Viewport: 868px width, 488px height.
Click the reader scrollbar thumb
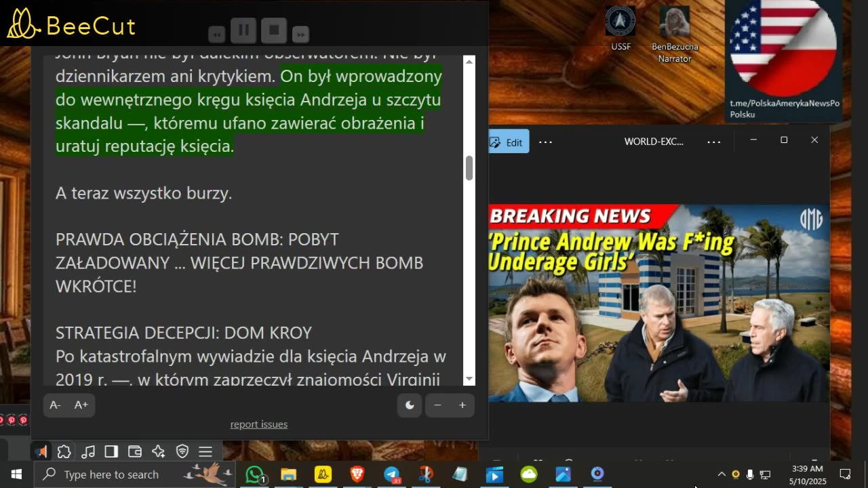click(469, 168)
